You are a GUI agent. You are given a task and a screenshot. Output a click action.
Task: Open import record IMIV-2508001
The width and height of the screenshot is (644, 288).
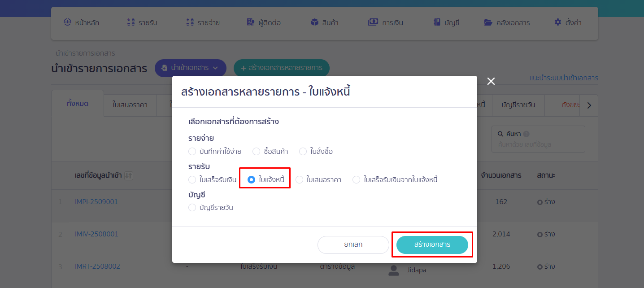tap(96, 234)
